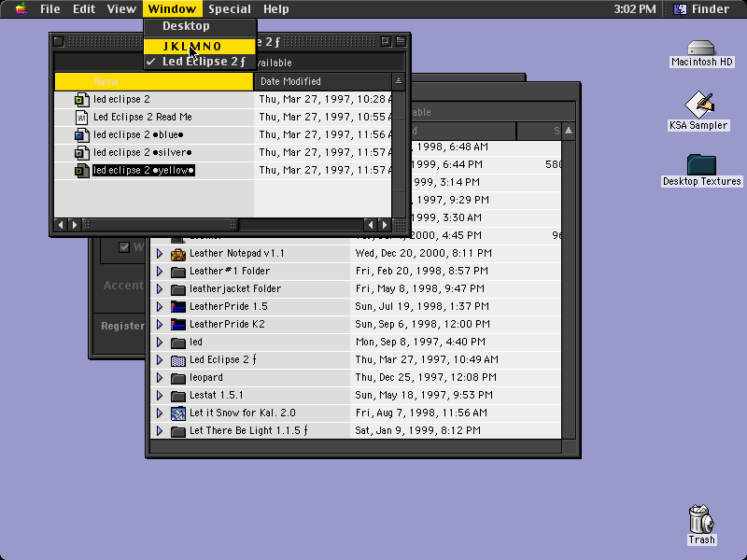The height and width of the screenshot is (560, 747).
Task: Select the "leopard" folder name text
Action: pos(205,378)
